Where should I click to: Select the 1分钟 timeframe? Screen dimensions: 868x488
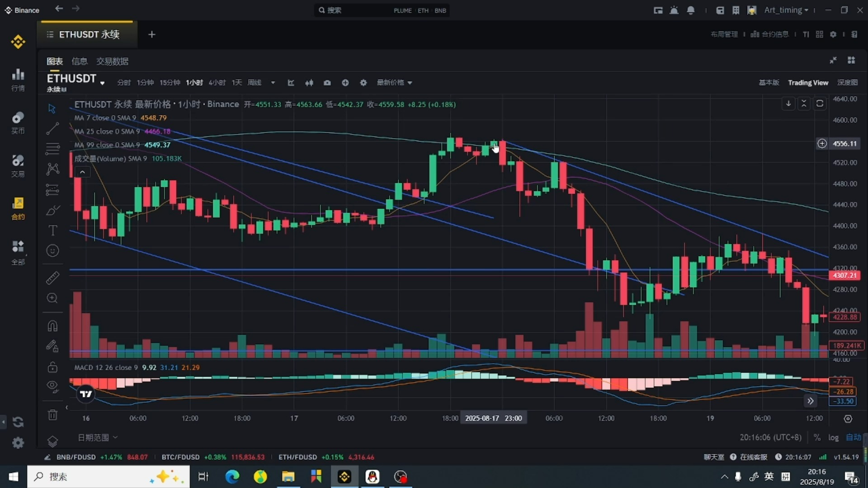pyautogui.click(x=145, y=83)
